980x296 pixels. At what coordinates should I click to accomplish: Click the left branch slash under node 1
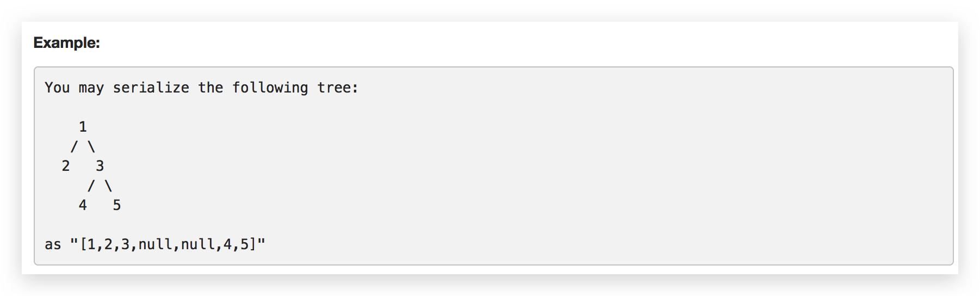74,147
